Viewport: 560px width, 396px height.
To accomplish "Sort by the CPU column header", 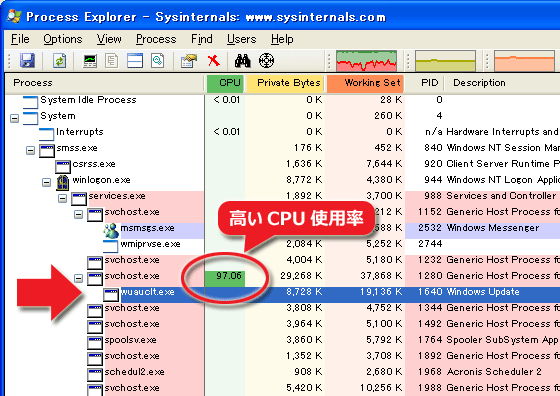I will coord(225,83).
